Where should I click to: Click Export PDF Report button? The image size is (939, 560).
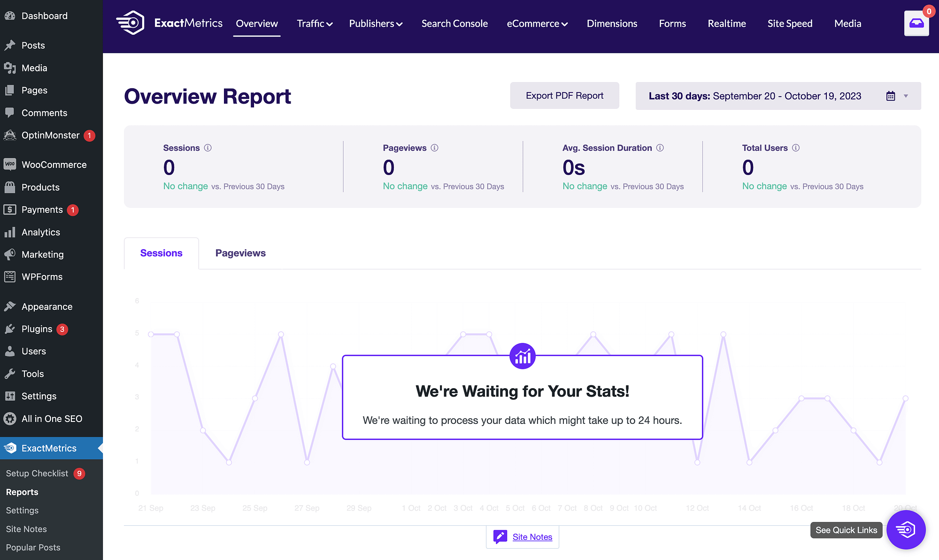(x=564, y=96)
